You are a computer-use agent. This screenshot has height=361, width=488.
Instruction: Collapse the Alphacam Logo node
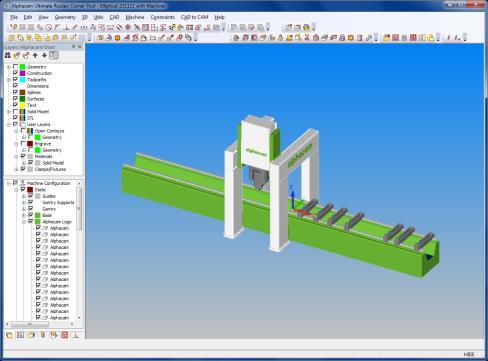tap(24, 222)
